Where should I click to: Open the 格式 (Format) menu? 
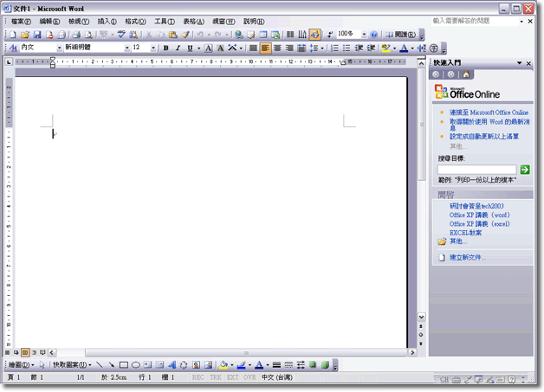(134, 21)
